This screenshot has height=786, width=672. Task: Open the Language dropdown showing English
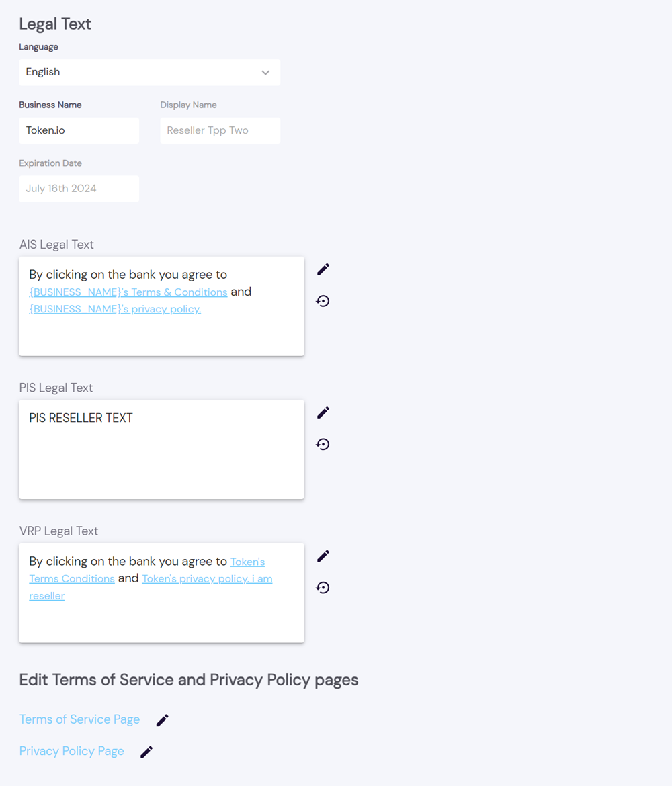(x=149, y=73)
